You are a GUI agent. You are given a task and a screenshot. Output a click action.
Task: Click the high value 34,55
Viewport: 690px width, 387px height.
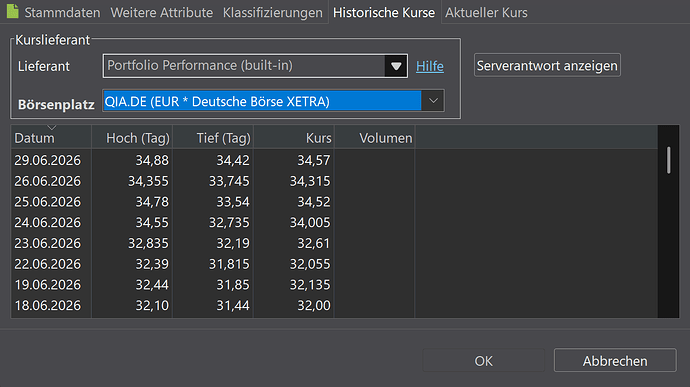click(x=152, y=222)
